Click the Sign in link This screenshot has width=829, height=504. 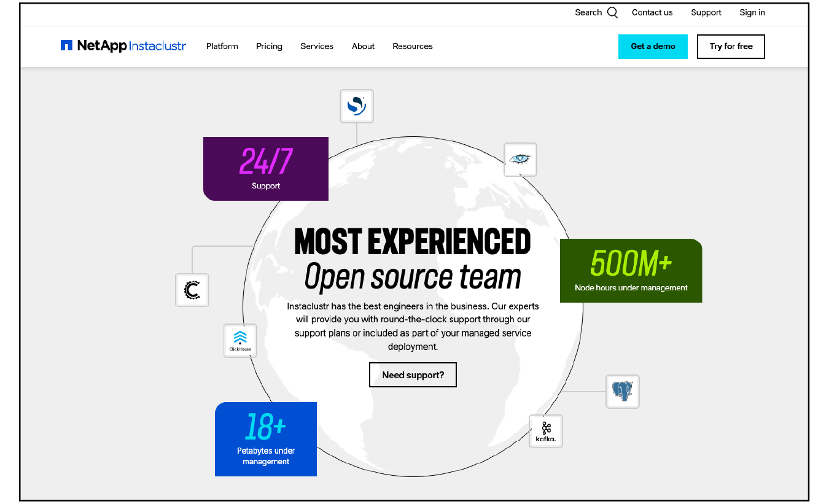tap(752, 12)
